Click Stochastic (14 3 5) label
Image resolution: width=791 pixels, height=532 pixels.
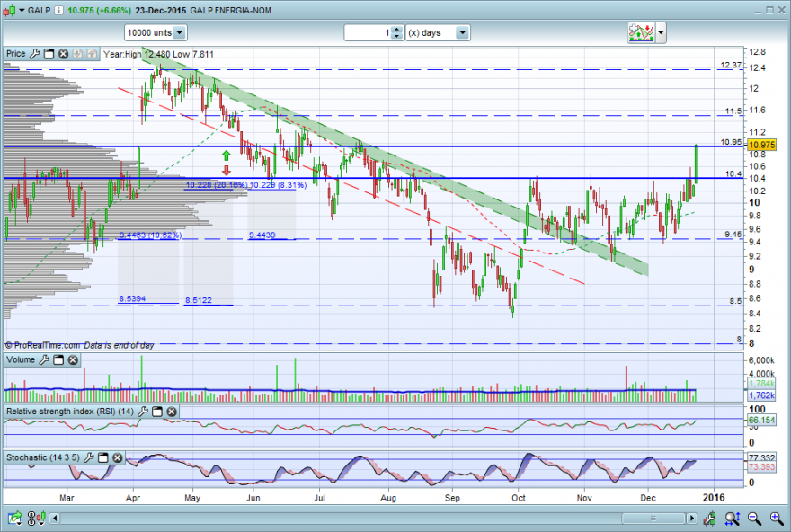pyautogui.click(x=43, y=457)
